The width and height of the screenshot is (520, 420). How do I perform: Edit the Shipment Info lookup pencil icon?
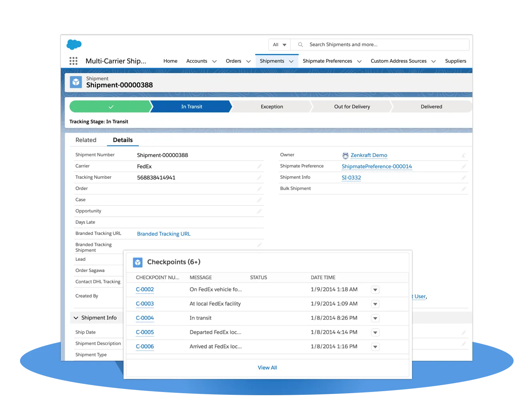click(464, 178)
